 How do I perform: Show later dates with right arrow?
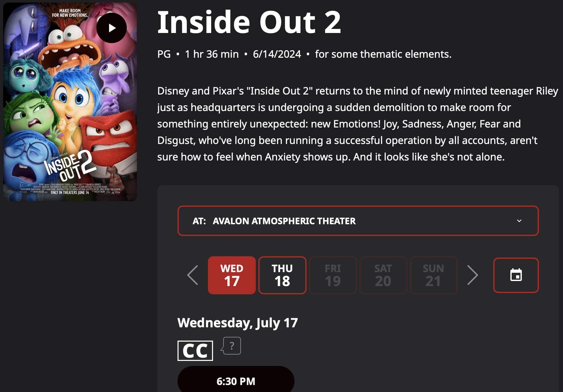coord(472,275)
